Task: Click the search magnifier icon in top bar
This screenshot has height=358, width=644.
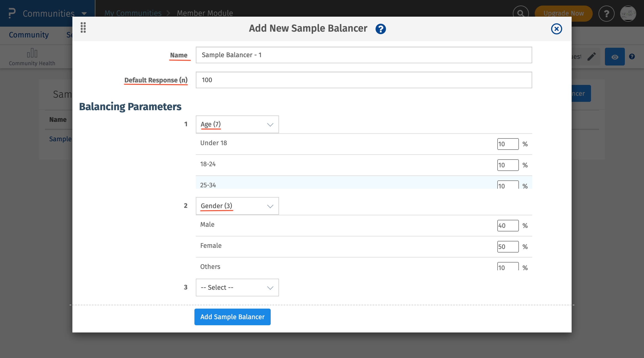Action: pos(521,13)
